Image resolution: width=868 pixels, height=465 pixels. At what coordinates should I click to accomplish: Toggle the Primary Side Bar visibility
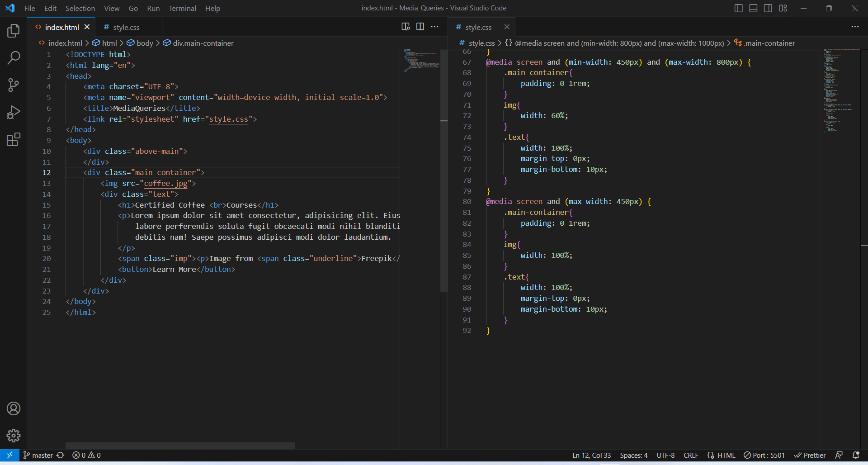coord(738,8)
